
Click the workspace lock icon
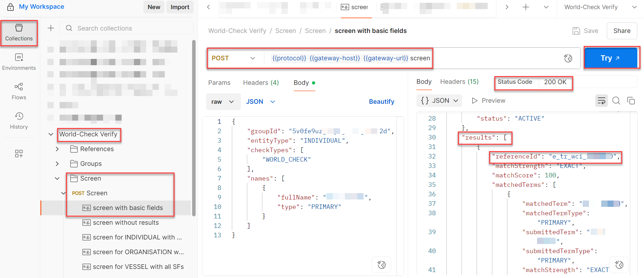11,7
